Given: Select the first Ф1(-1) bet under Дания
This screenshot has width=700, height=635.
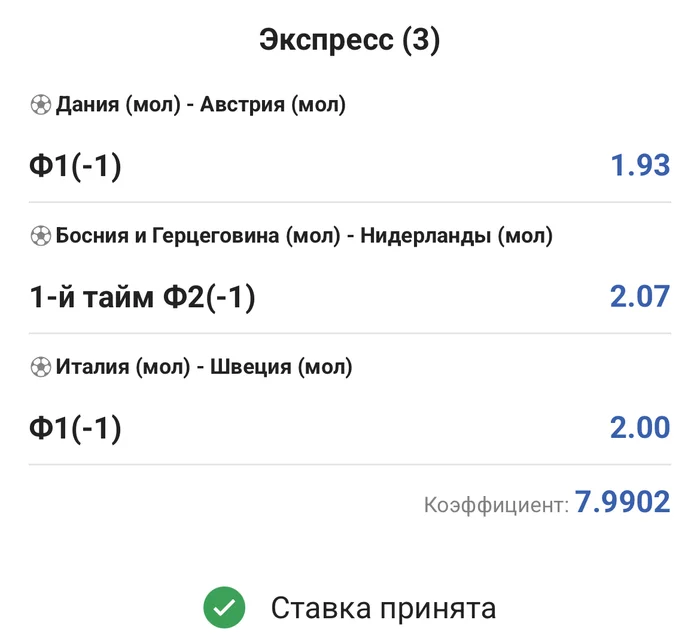Looking at the screenshot, I should pos(76,166).
